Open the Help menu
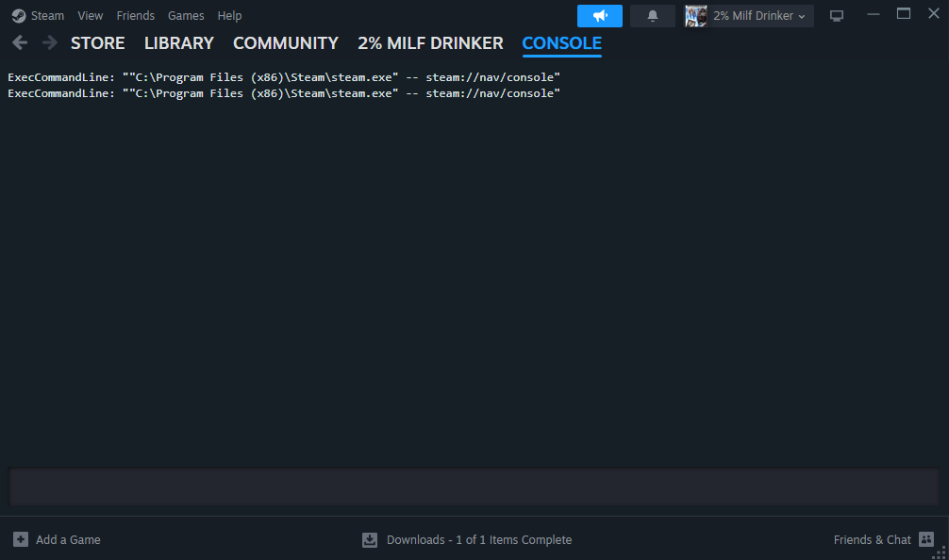 (229, 16)
